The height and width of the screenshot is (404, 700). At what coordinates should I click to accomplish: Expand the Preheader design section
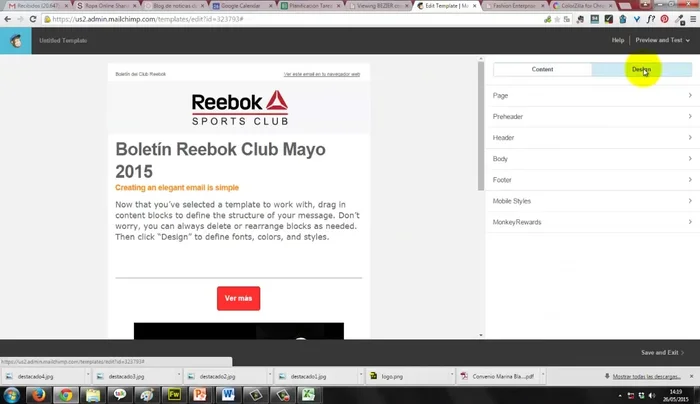[x=592, y=117]
